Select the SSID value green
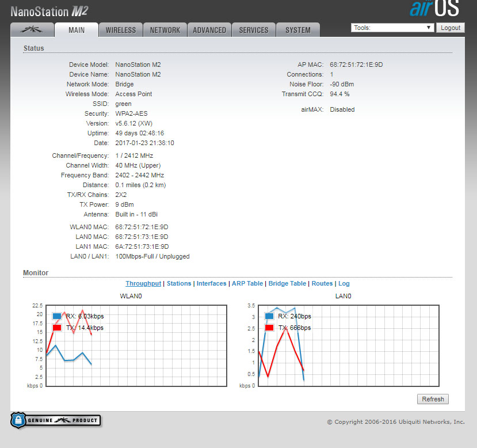Image resolution: width=477 pixels, height=448 pixels. click(123, 104)
